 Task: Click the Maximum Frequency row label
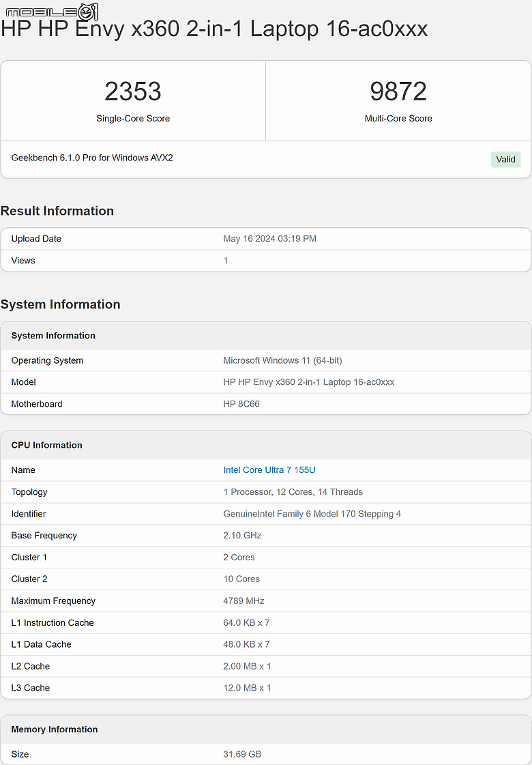(x=53, y=601)
